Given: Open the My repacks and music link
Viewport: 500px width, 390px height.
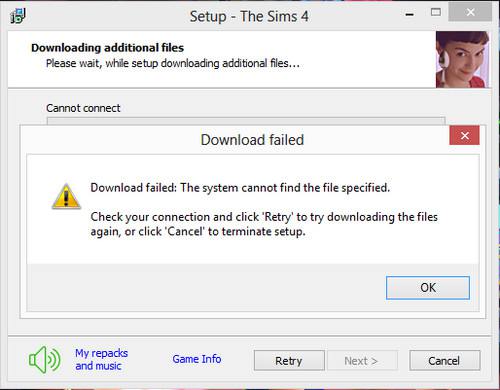Looking at the screenshot, I should (101, 359).
